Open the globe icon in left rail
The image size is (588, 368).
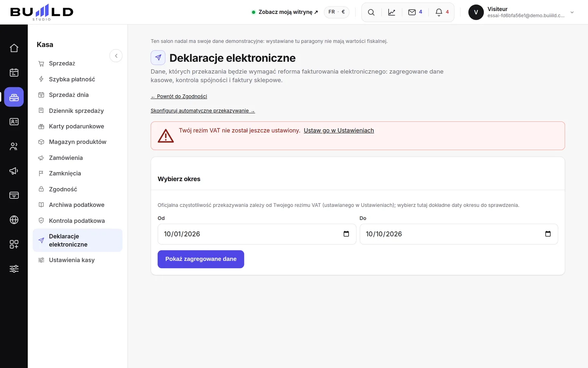point(14,220)
